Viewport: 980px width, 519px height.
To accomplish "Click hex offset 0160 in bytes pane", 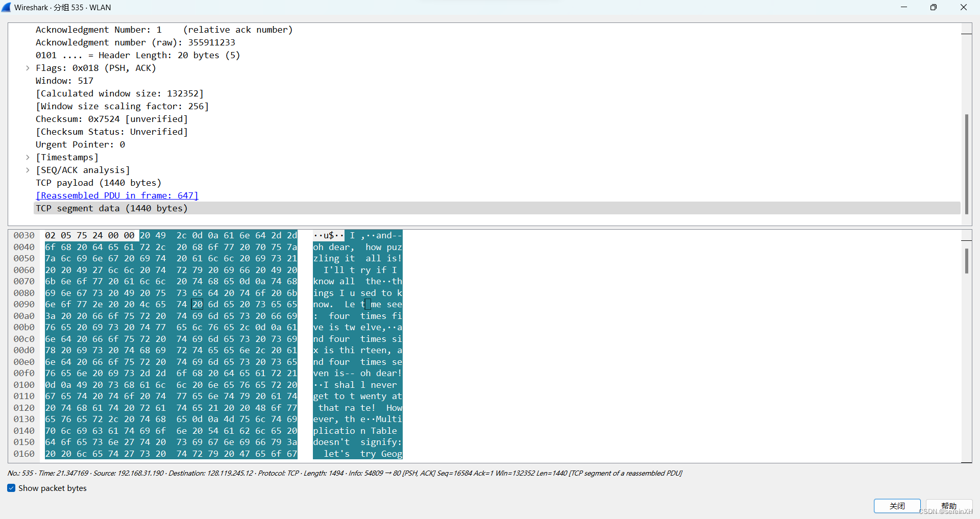I will (24, 454).
